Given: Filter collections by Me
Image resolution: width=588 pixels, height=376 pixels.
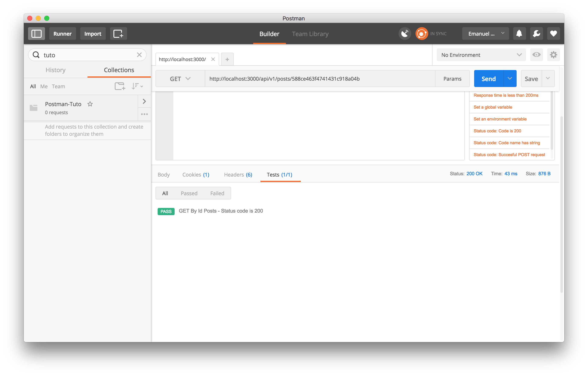Looking at the screenshot, I should coord(44,86).
